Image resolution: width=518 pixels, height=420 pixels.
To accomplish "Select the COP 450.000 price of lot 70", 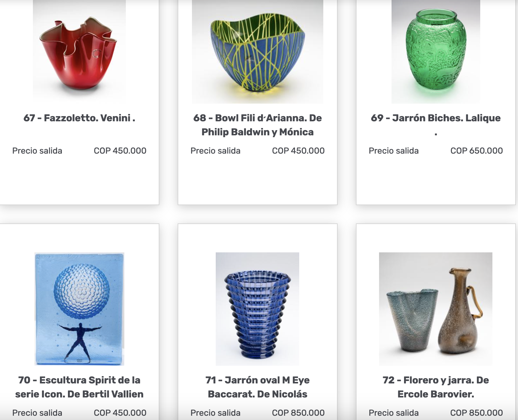I will (x=120, y=413).
